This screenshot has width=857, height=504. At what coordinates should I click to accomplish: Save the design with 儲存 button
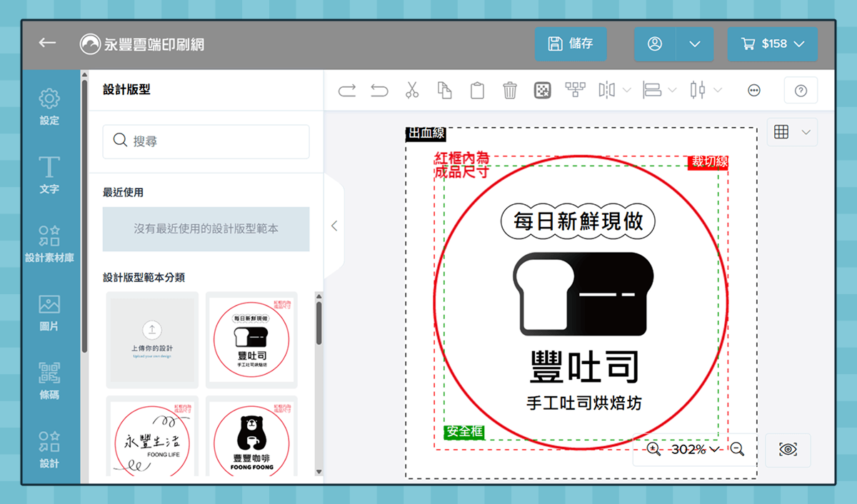(x=571, y=44)
